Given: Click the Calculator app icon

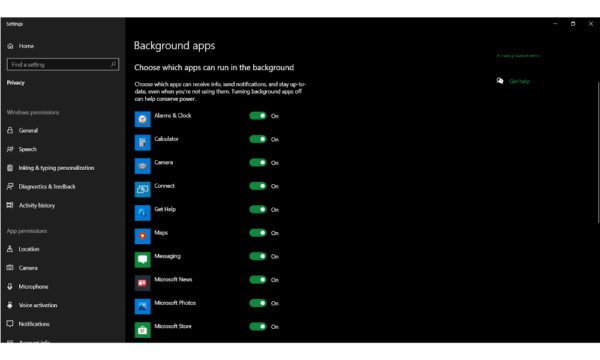Looking at the screenshot, I should pos(142,142).
